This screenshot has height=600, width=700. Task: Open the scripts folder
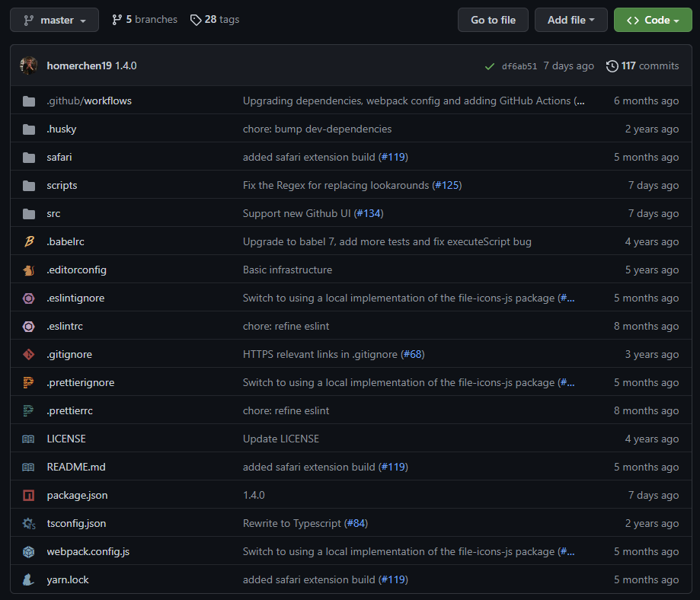coord(62,185)
